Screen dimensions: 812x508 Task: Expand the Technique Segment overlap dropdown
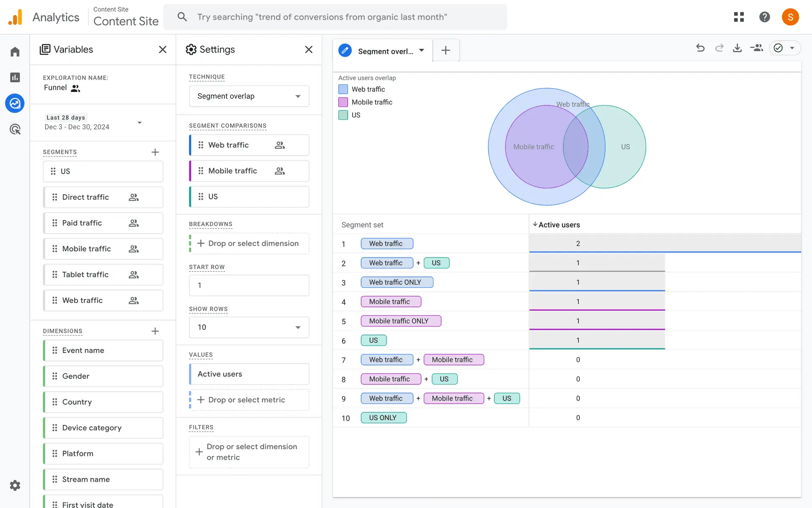point(249,96)
